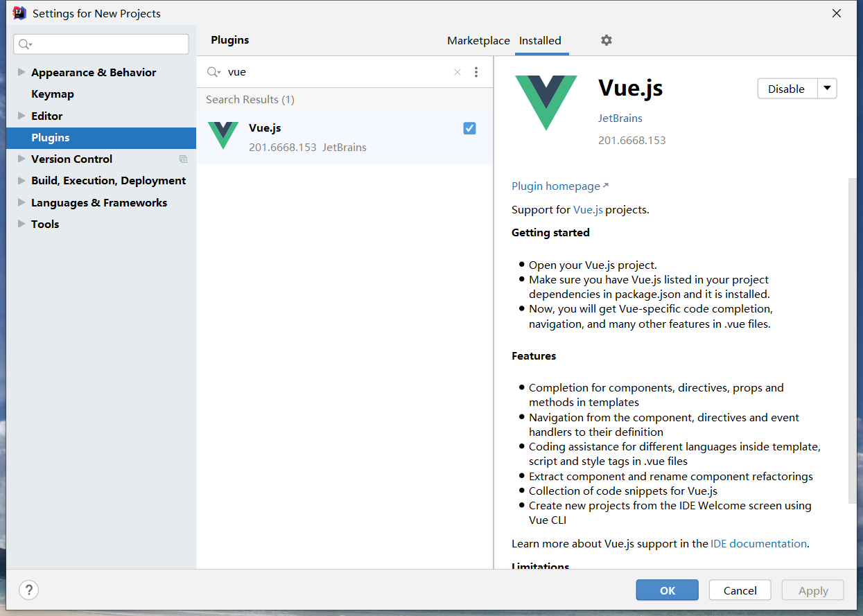This screenshot has height=616, width=863.
Task: Click the Plugins panel heading
Action: point(230,40)
